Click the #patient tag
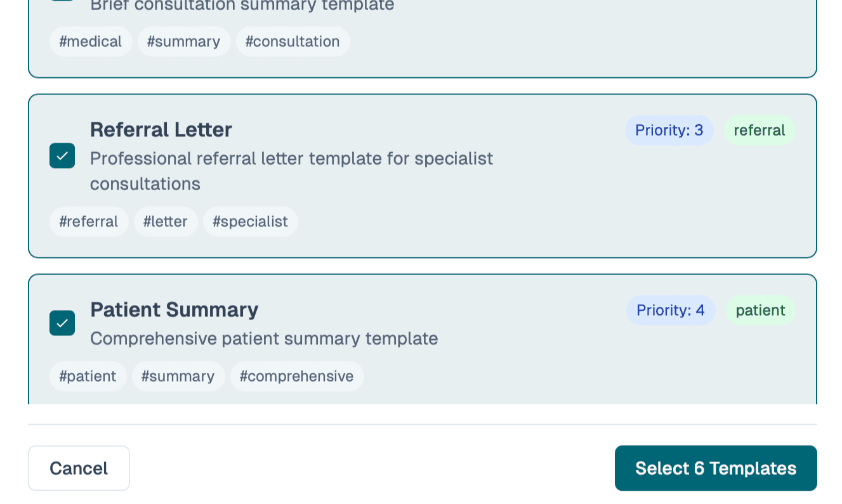This screenshot has height=504, width=842. click(x=88, y=376)
